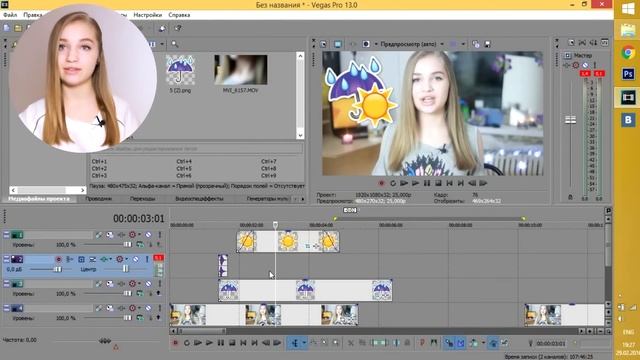The height and width of the screenshot is (360, 640).
Task: Click the timeline pause button
Action: [220, 343]
